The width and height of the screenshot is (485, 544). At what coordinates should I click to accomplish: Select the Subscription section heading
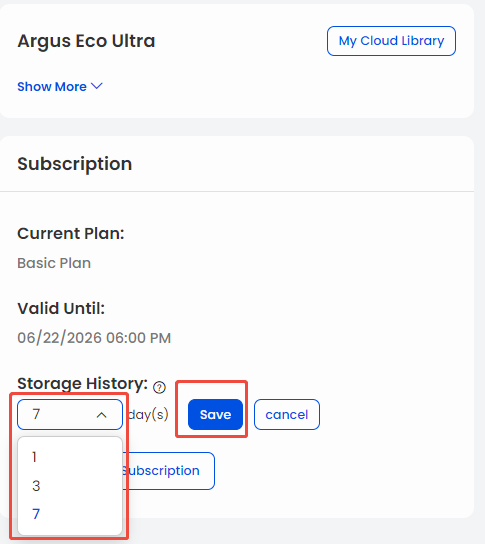tap(75, 164)
